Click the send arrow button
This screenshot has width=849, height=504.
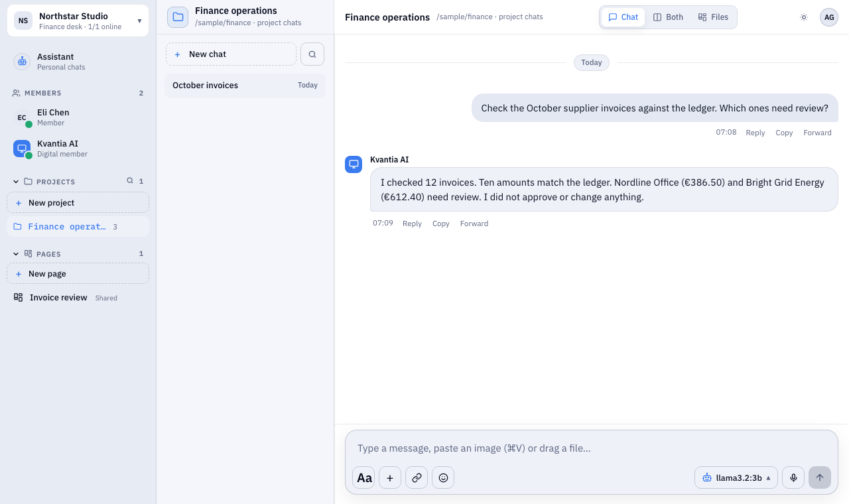pos(820,477)
